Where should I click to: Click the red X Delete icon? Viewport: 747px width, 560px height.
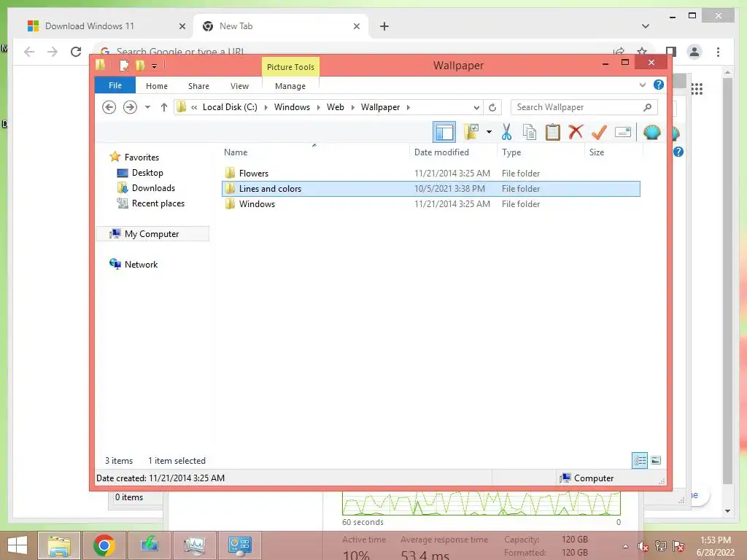tap(576, 131)
